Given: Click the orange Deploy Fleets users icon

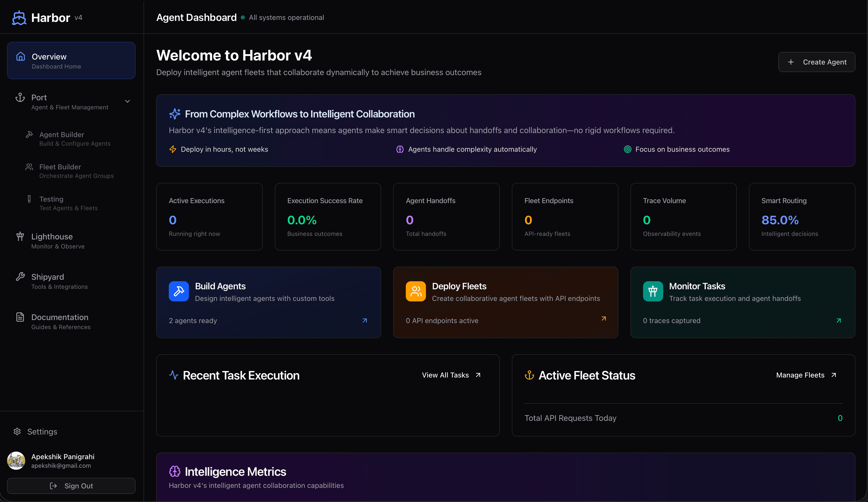Looking at the screenshot, I should 415,291.
